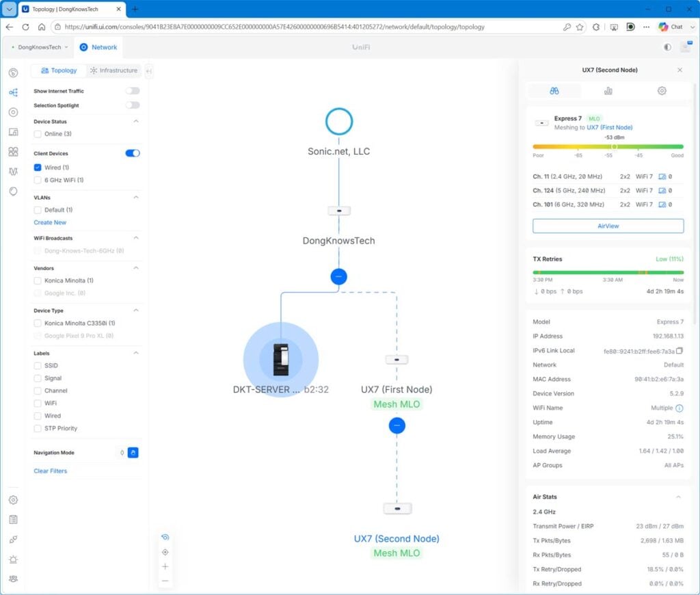Viewport: 700px width, 595px height.
Task: Open the Client Devices sidebar icon
Action: tap(14, 132)
